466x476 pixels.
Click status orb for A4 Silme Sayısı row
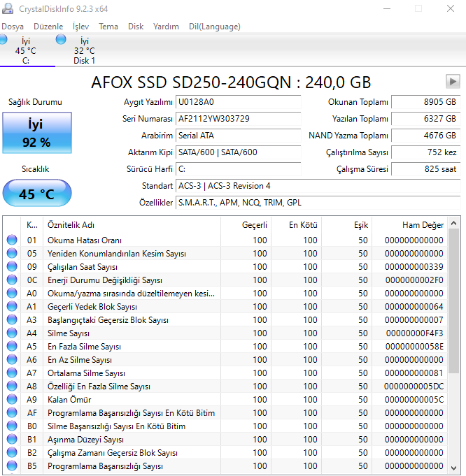[x=12, y=333]
